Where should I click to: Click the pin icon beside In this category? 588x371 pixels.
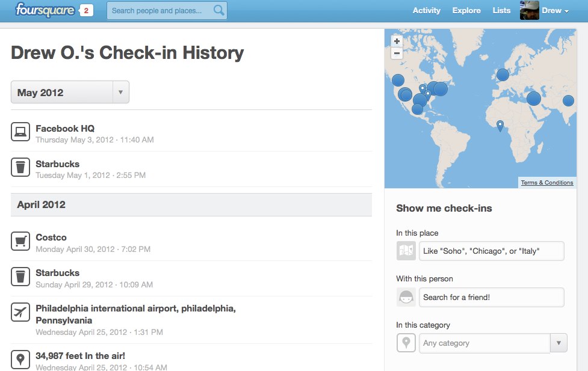pyautogui.click(x=406, y=343)
